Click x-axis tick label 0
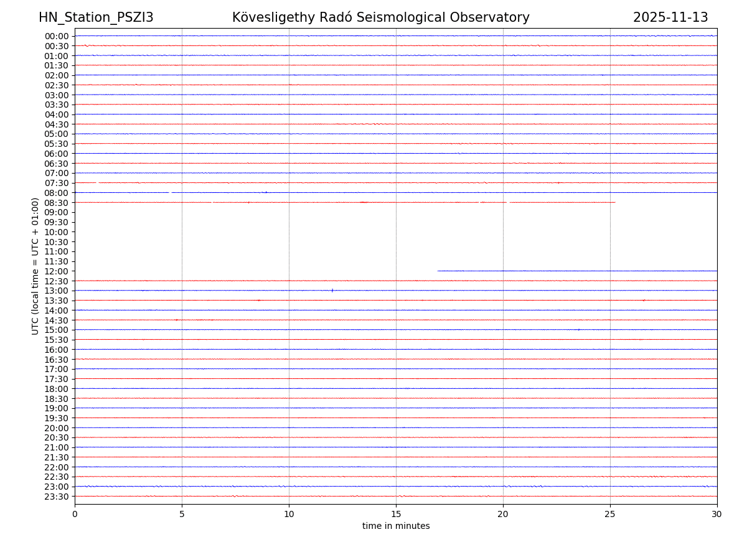Image resolution: width=747 pixels, height=560 pixels. (x=75, y=514)
